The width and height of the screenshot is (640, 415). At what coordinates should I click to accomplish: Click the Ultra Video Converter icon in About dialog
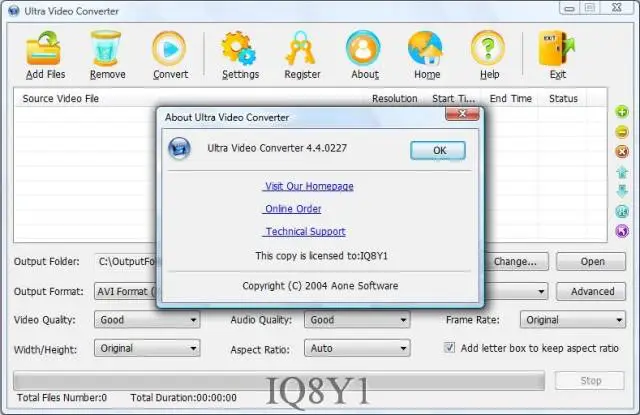click(x=179, y=148)
